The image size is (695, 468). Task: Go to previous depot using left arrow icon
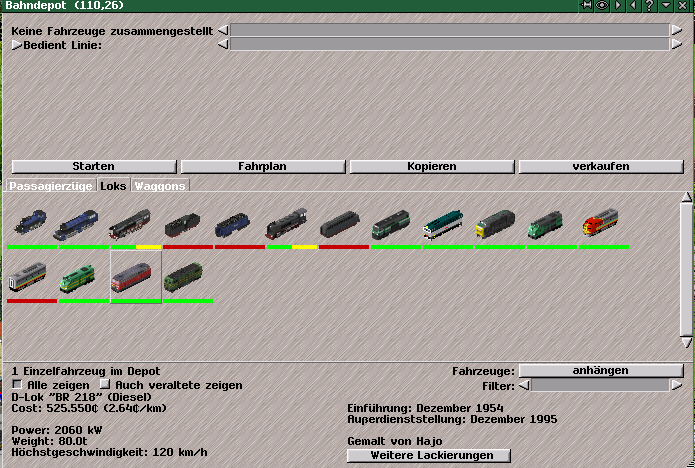(x=634, y=6)
